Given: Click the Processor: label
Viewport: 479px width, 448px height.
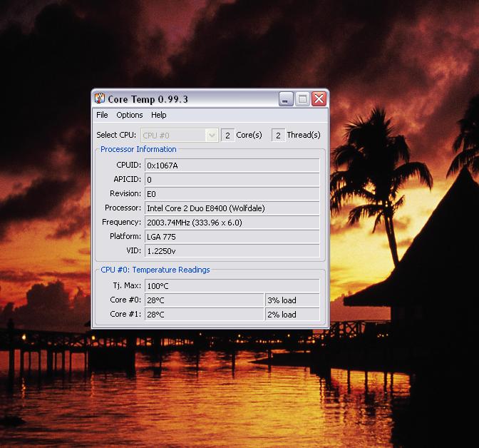Looking at the screenshot, I should pos(123,208).
